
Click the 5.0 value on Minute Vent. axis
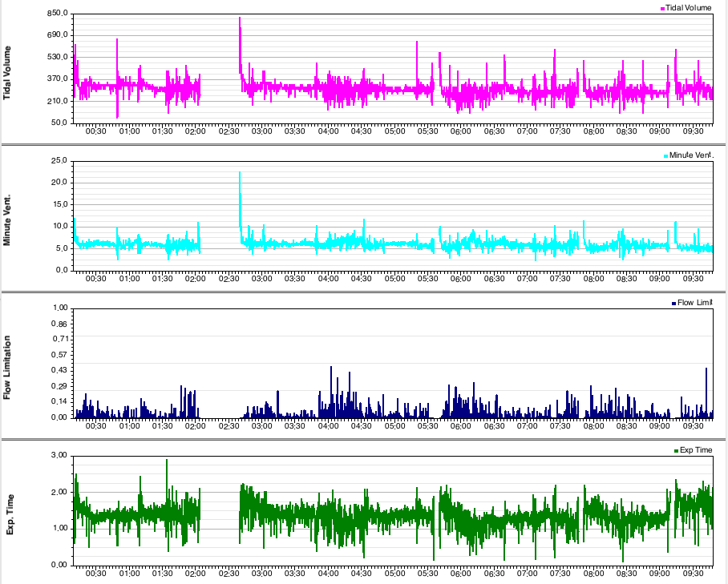61,248
